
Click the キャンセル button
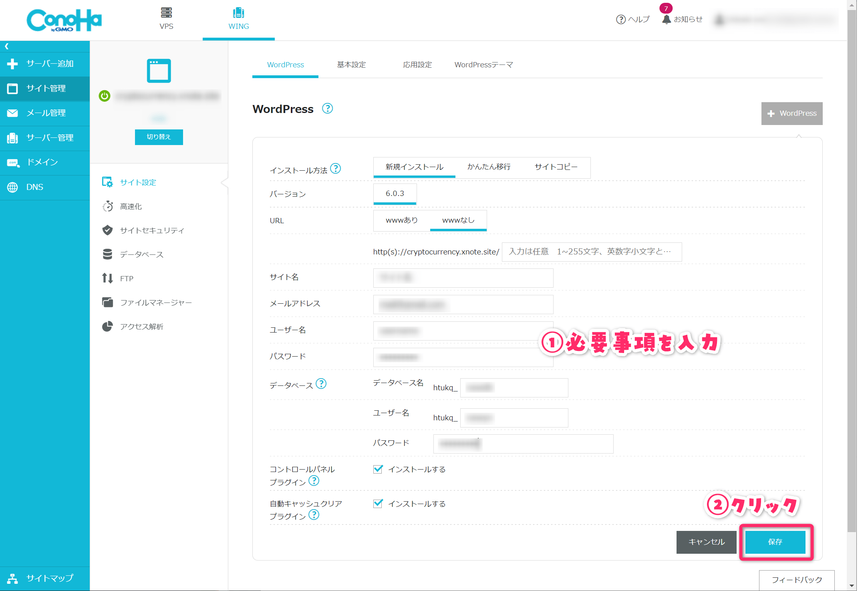(706, 542)
